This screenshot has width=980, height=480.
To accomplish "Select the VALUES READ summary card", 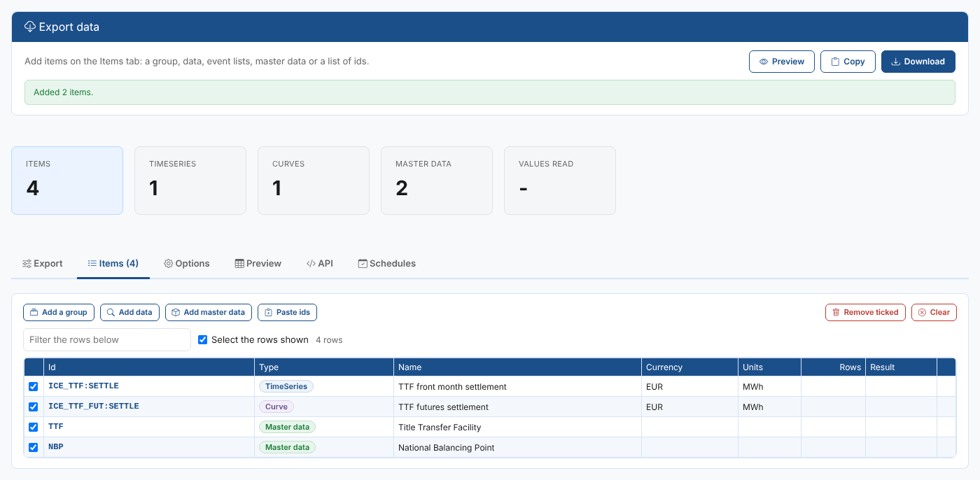I will 560,180.
